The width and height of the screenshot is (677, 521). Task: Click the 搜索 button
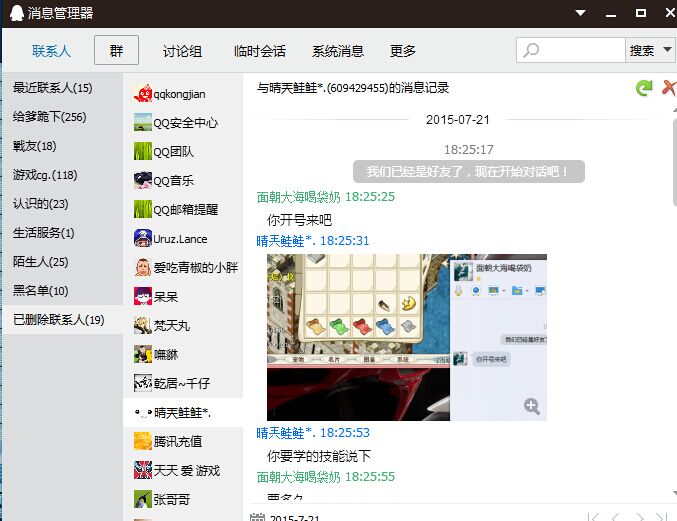[x=641, y=50]
